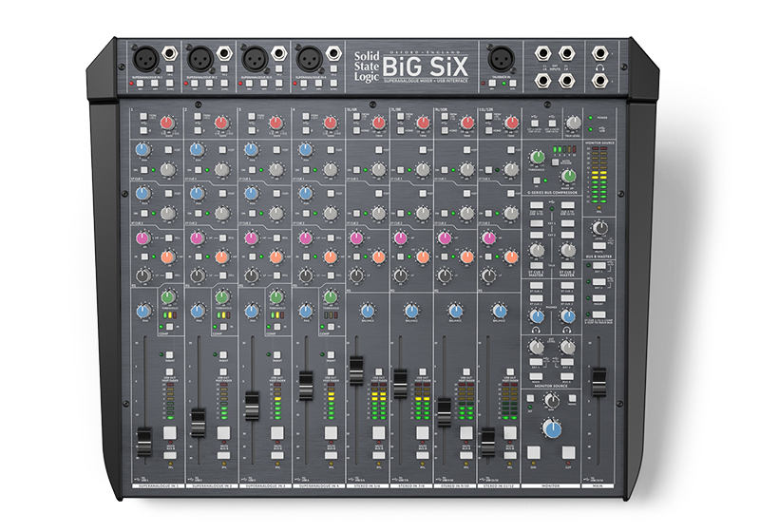Viewport: 760px width, 532px height.
Task: Click the left Phones blue level knob
Action: (x=537, y=317)
